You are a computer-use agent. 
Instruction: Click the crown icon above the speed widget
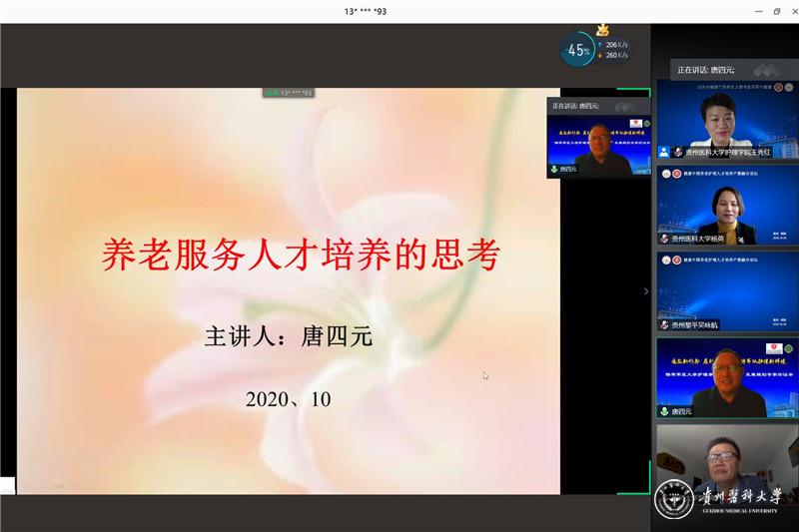pyautogui.click(x=602, y=30)
